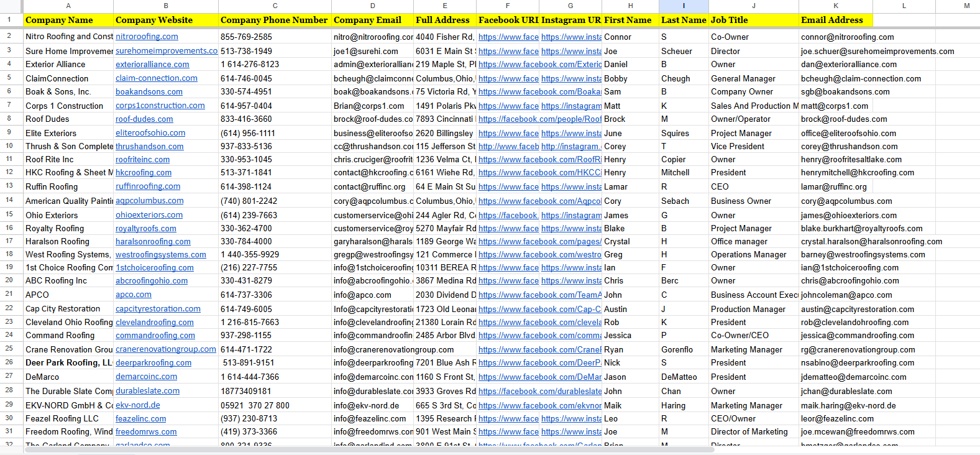Select the column A header
Image resolution: width=980 pixels, height=455 pixels.
tap(68, 6)
